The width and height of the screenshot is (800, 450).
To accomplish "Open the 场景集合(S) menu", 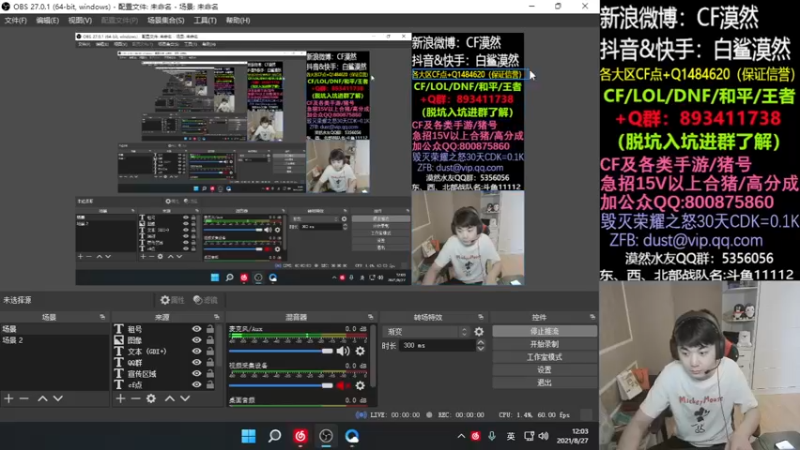I will 165,20.
